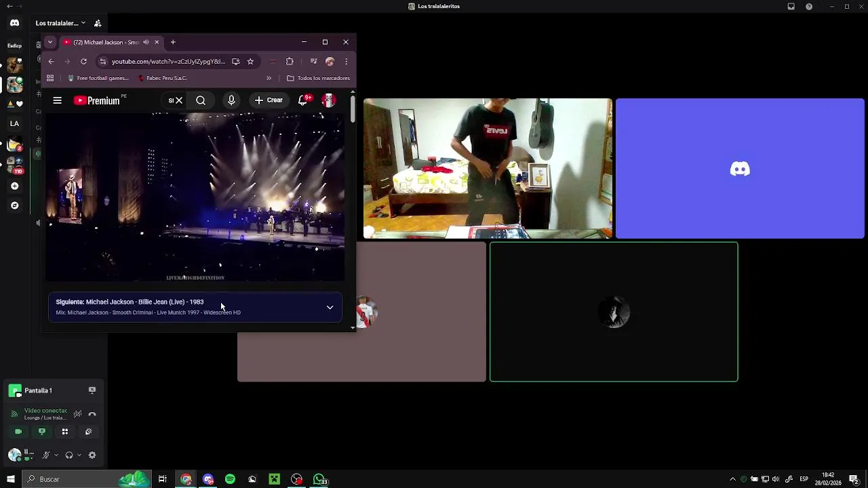
Task: Open the Windows Start menu
Action: (x=10, y=479)
